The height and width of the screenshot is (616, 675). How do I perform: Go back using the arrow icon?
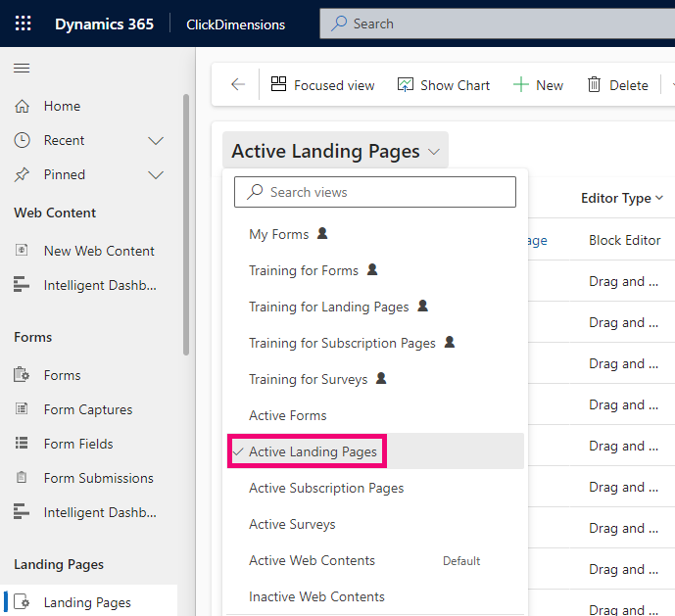(x=238, y=84)
